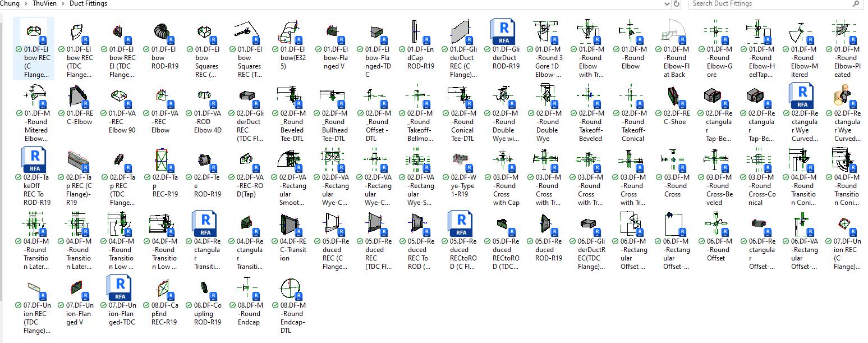
Task: Click the 02.DF-TakeOff REC To ROD-R19 file
Action: (x=35, y=160)
